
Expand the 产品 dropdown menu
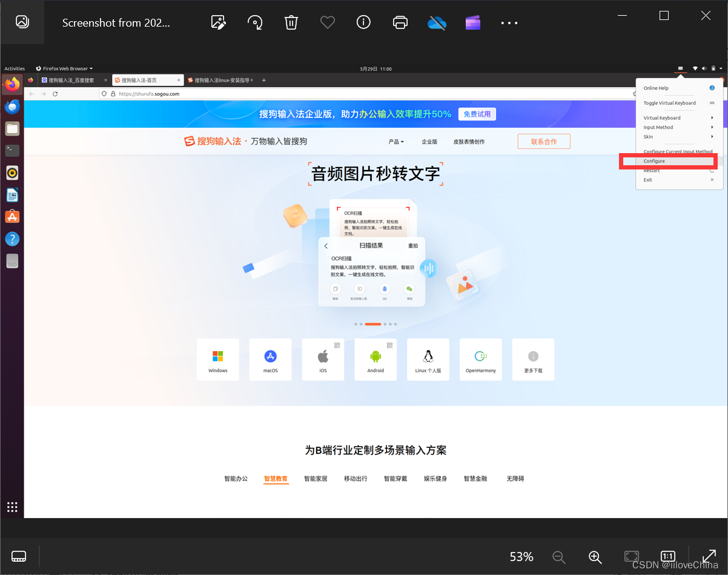(395, 142)
